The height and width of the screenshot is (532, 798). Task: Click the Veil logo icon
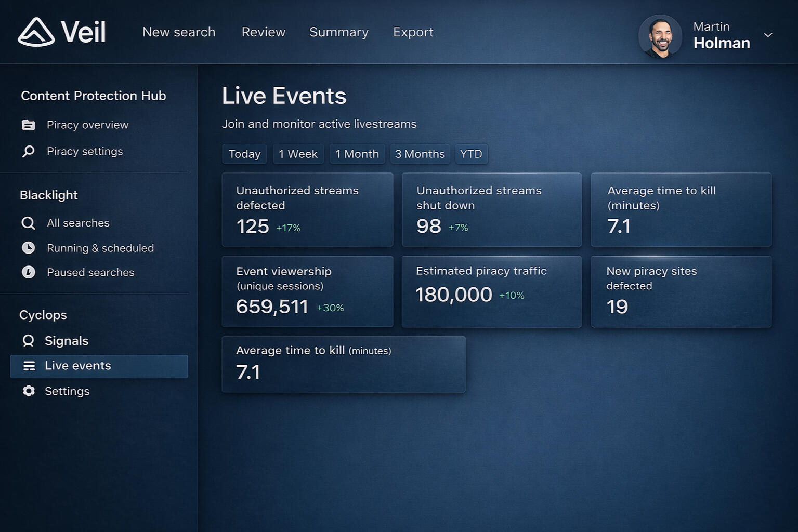(x=36, y=32)
